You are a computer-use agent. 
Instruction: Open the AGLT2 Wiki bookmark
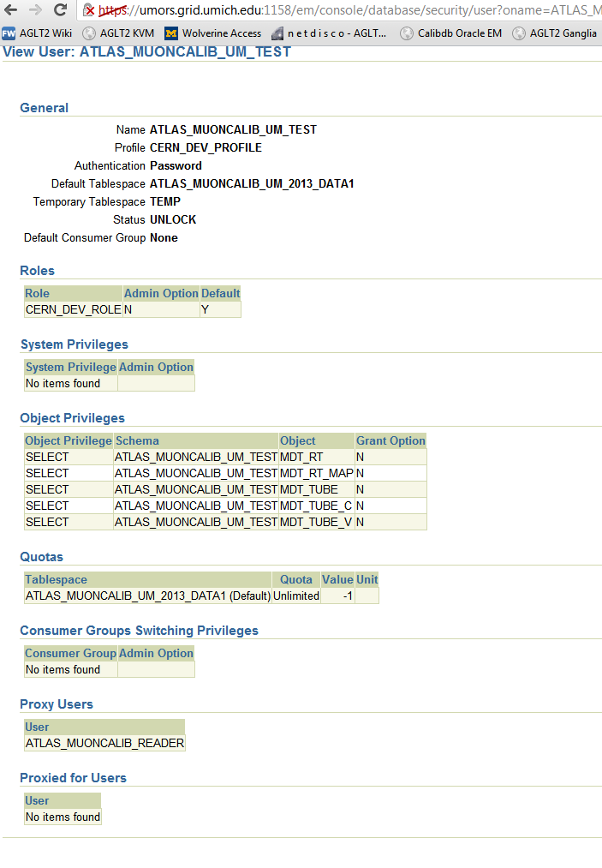point(37,33)
